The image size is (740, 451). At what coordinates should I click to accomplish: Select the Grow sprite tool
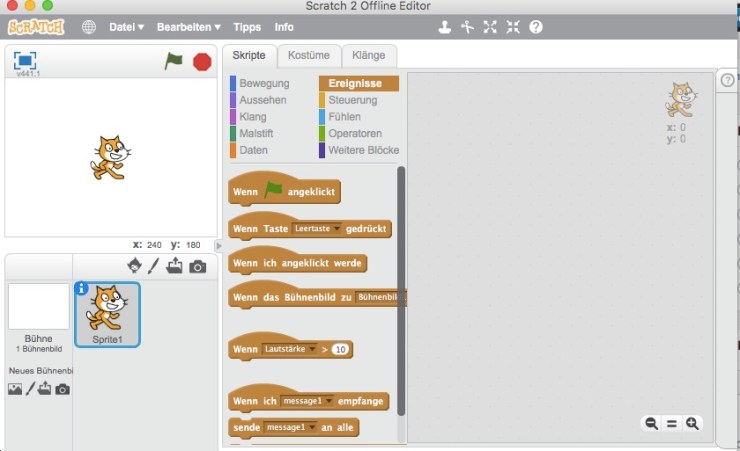(x=490, y=27)
